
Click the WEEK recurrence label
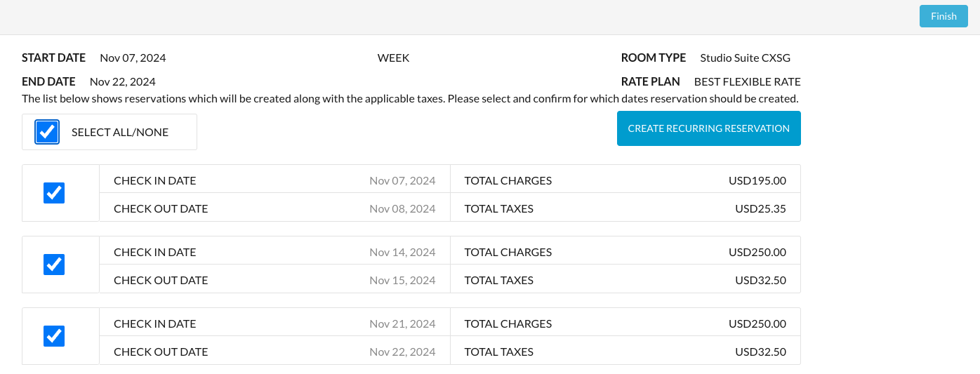point(393,58)
